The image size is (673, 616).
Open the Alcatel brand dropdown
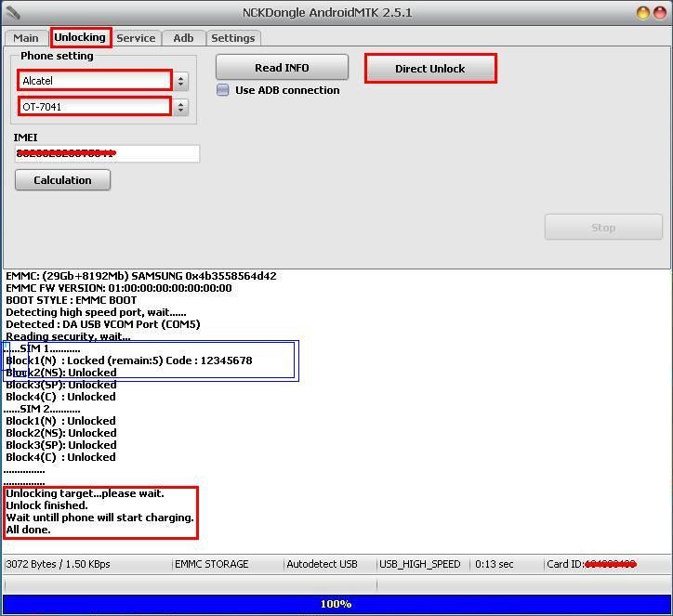[x=95, y=81]
